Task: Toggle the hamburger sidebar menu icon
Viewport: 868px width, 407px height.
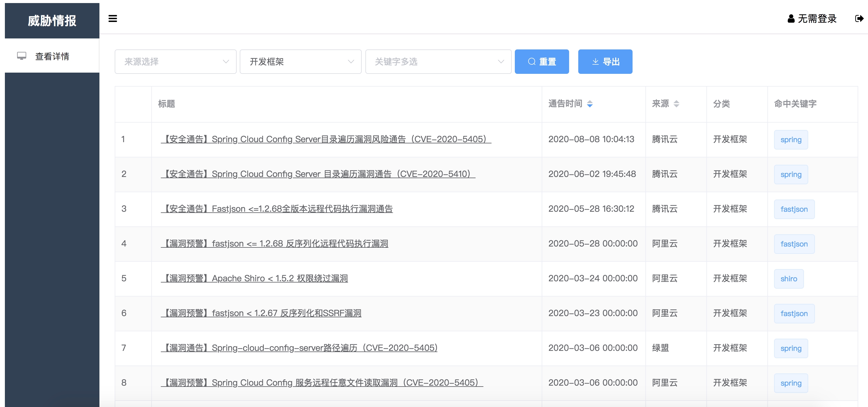Action: click(x=113, y=19)
